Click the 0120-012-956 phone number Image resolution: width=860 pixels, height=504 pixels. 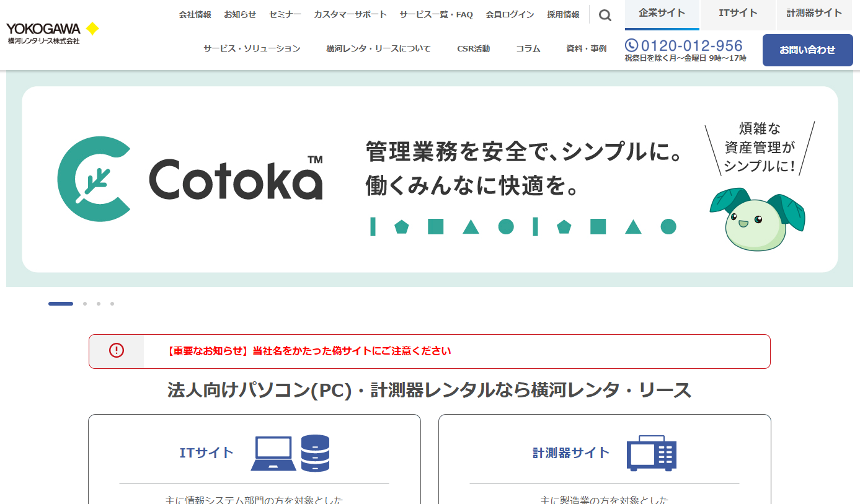point(692,45)
